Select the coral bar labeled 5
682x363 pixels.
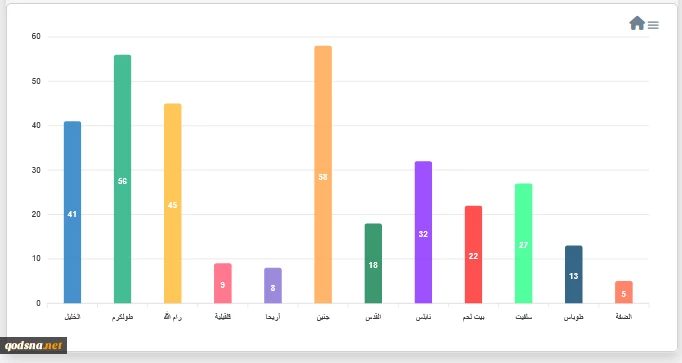click(x=624, y=292)
